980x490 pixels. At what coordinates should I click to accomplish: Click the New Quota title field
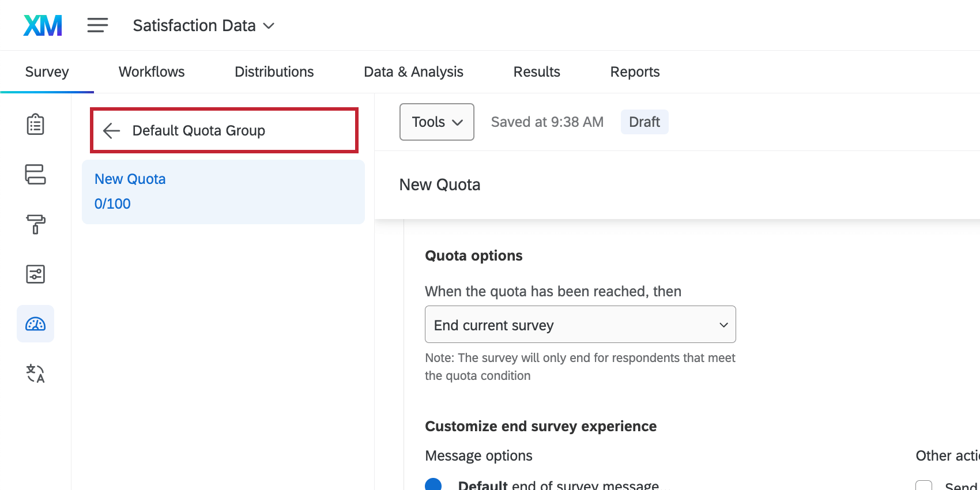[x=440, y=184]
